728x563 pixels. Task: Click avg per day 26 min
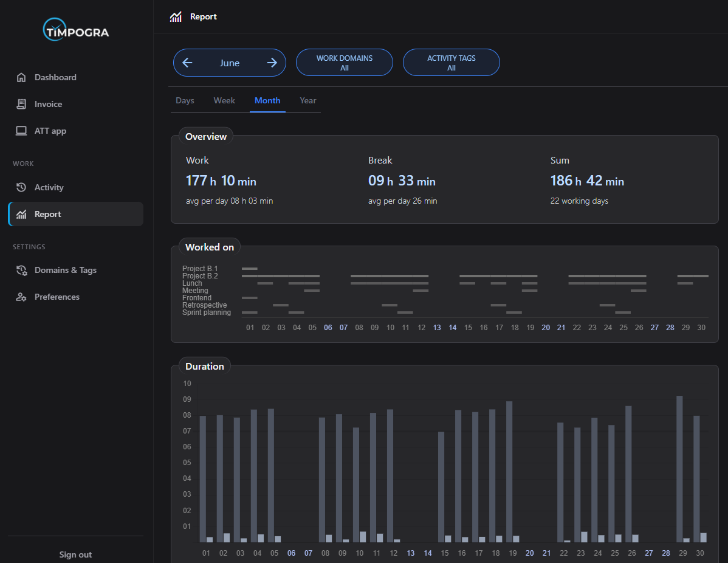point(402,201)
